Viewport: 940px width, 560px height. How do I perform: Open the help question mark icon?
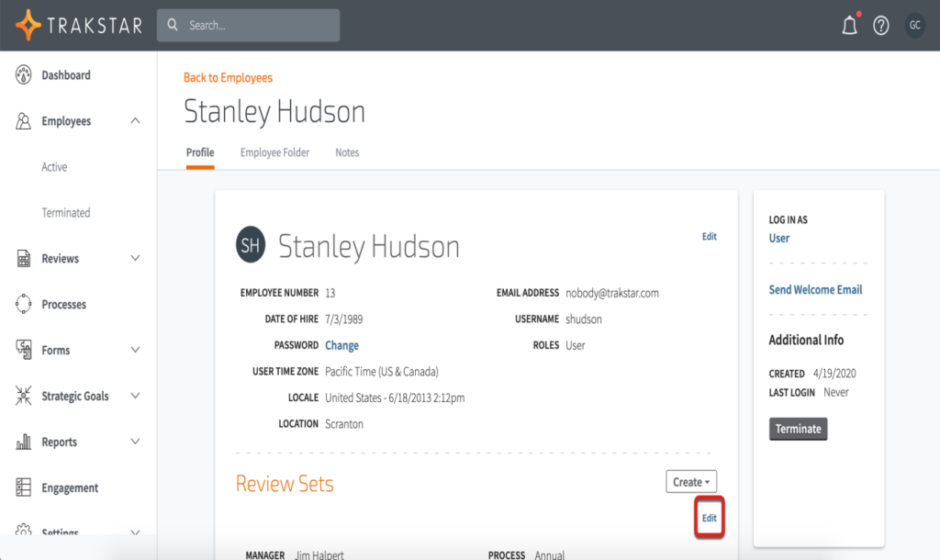tap(881, 26)
